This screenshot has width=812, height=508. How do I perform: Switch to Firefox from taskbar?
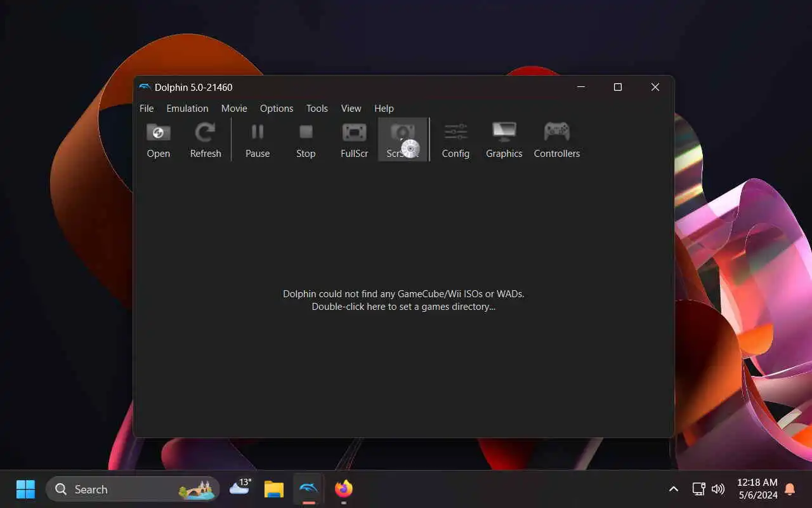[x=344, y=489]
